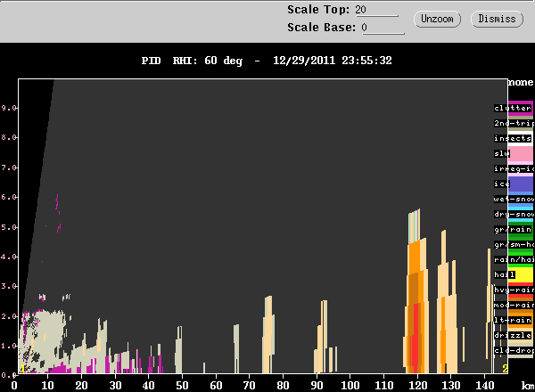
Task: Click the x-axis 50 km label
Action: click(182, 386)
